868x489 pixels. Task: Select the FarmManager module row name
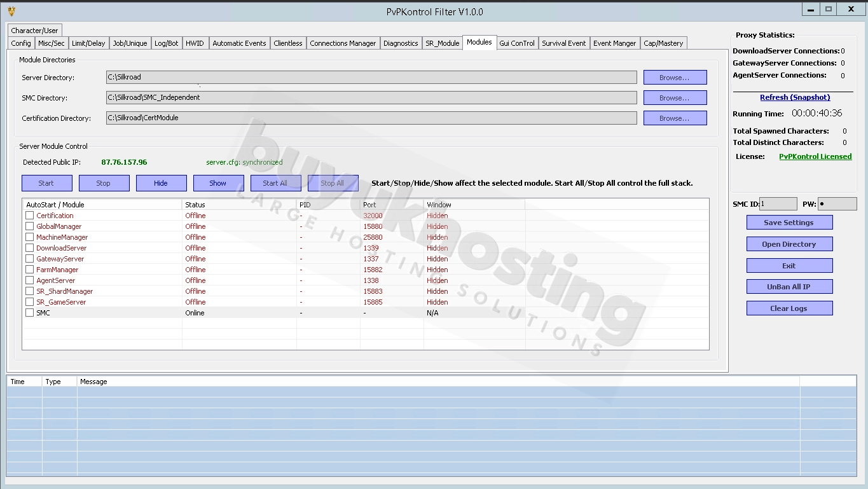[x=57, y=270]
